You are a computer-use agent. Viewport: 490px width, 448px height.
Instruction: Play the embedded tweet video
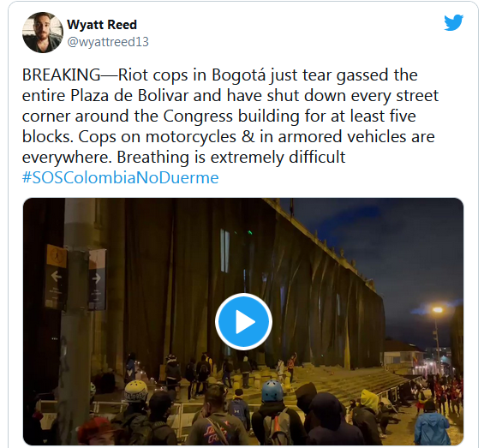point(243,321)
